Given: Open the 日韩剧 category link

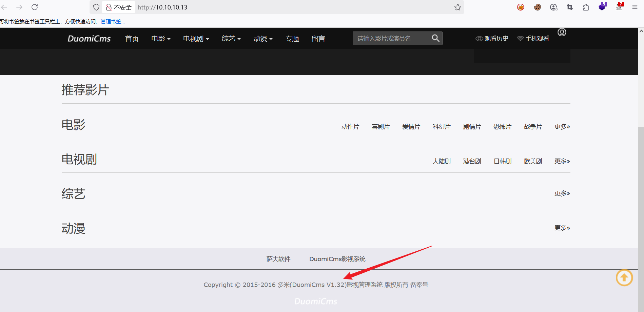Looking at the screenshot, I should pyautogui.click(x=503, y=161).
